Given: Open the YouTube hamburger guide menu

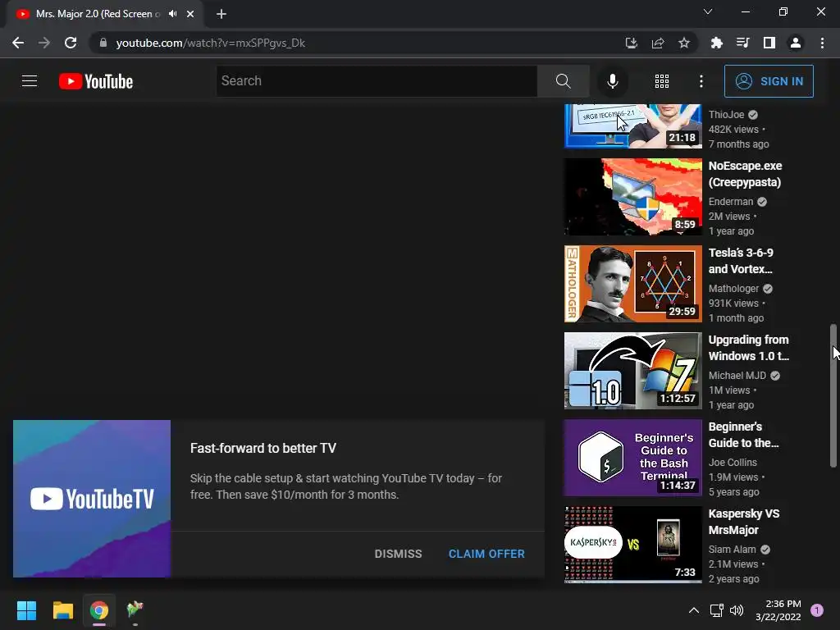Looking at the screenshot, I should 30,81.
